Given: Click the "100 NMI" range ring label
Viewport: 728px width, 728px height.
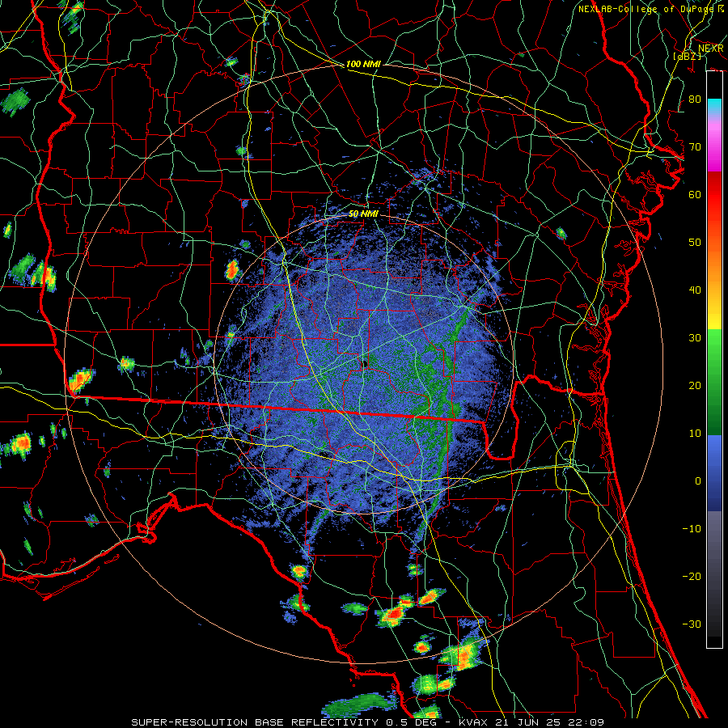Looking at the screenshot, I should [363, 64].
